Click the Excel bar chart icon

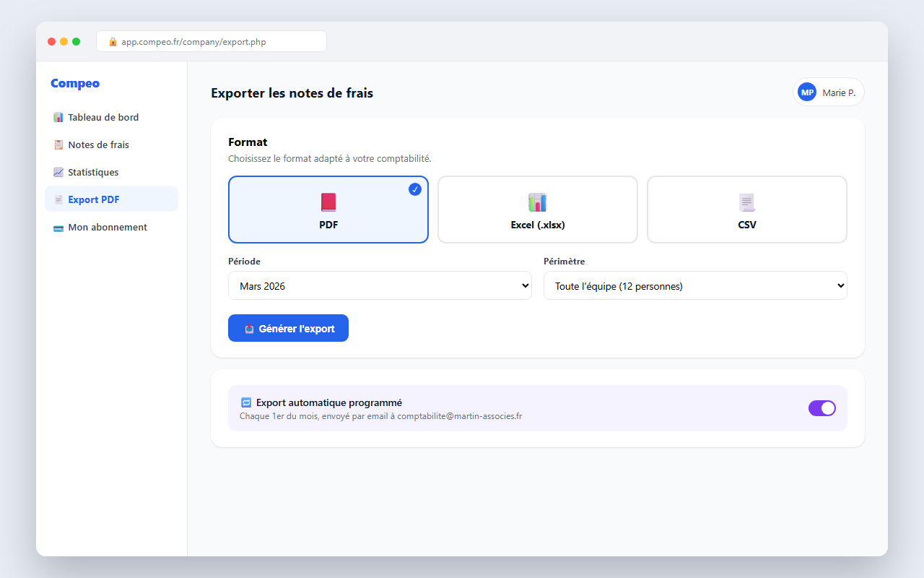point(538,202)
